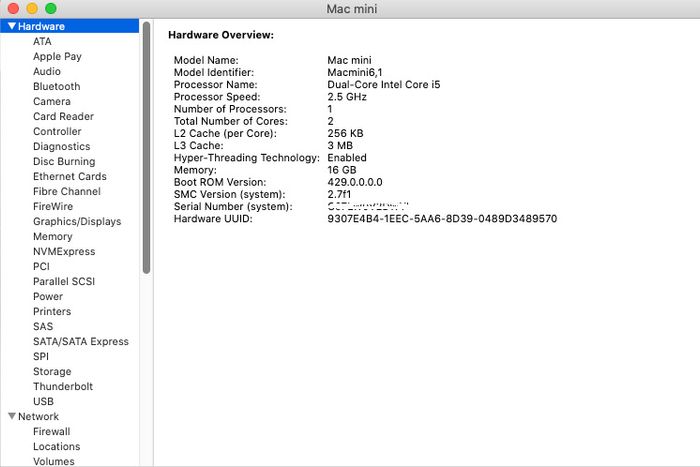Viewport: 700px width, 467px height.
Task: Collapse the Network disclosure triangle
Action: 12,416
